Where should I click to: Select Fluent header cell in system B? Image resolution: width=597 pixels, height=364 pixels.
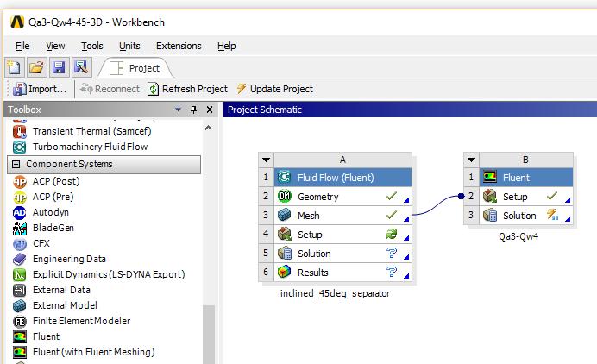coord(526,178)
